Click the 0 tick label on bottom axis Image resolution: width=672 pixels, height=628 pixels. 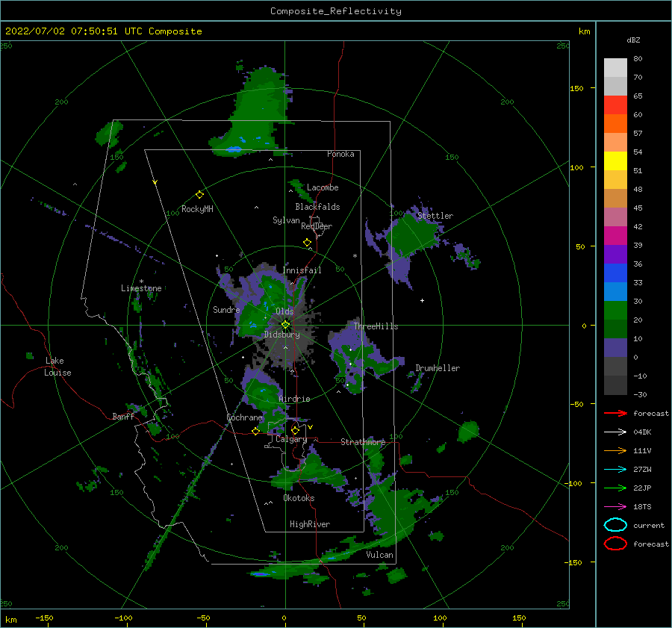[x=284, y=618]
